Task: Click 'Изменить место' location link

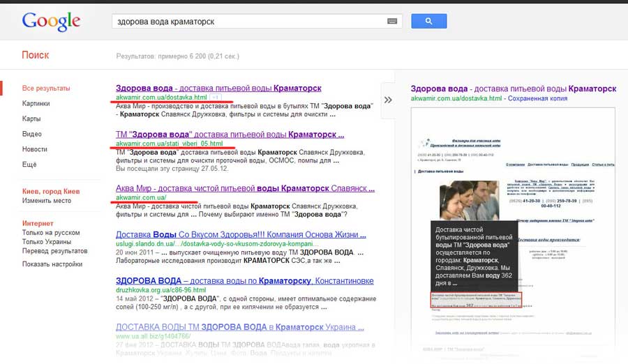Action: 47,201
